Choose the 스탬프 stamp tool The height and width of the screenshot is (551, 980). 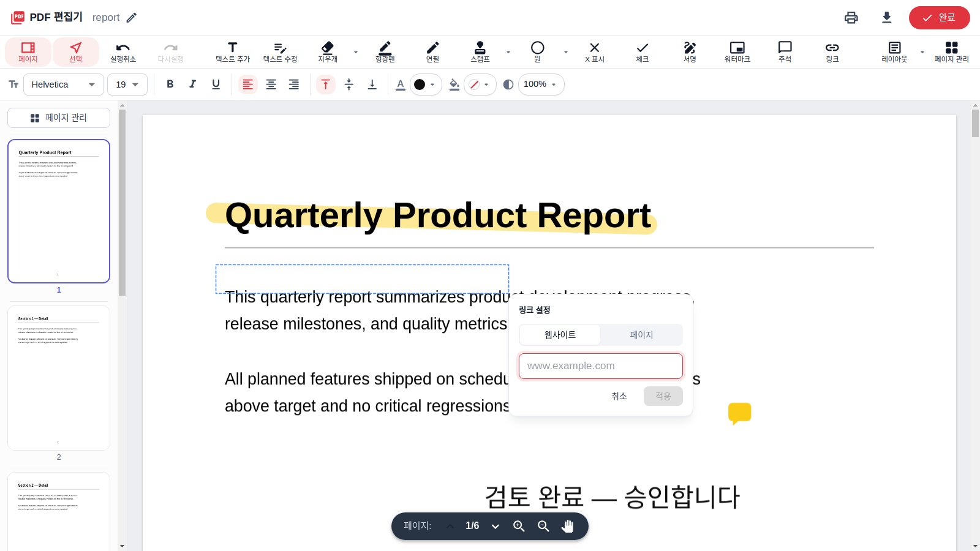[480, 51]
